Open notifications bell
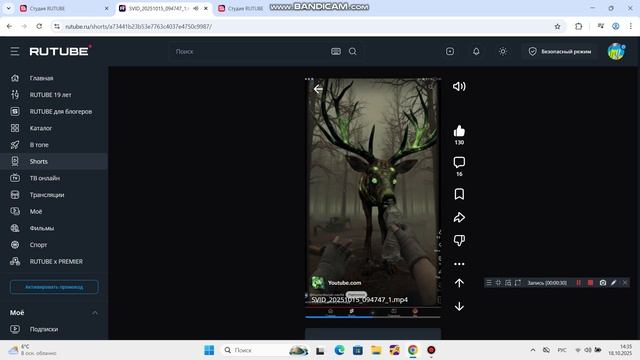The image size is (640, 360). coord(476,51)
